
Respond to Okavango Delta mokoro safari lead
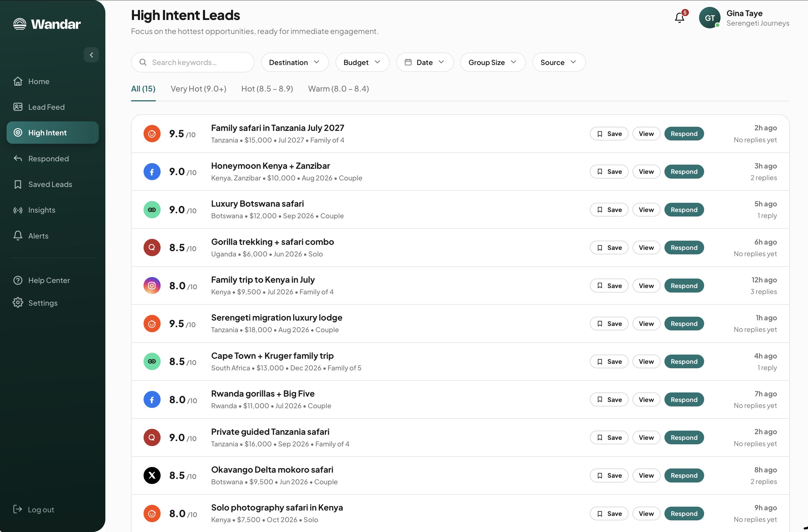[684, 475]
